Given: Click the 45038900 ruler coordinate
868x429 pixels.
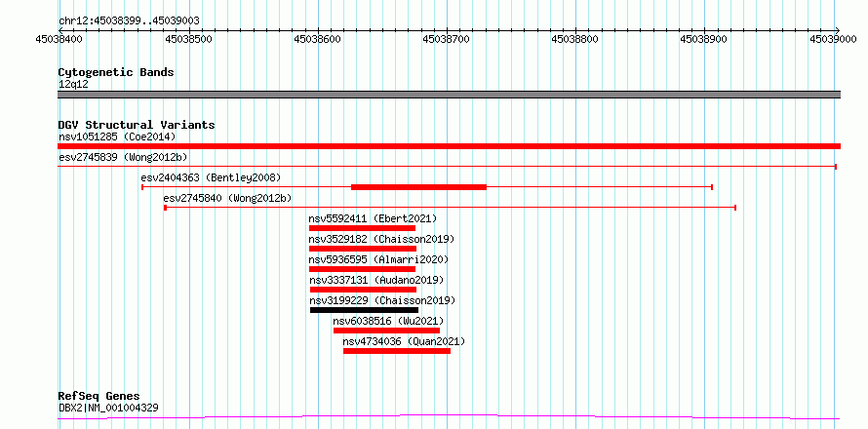Looking at the screenshot, I should (705, 40).
